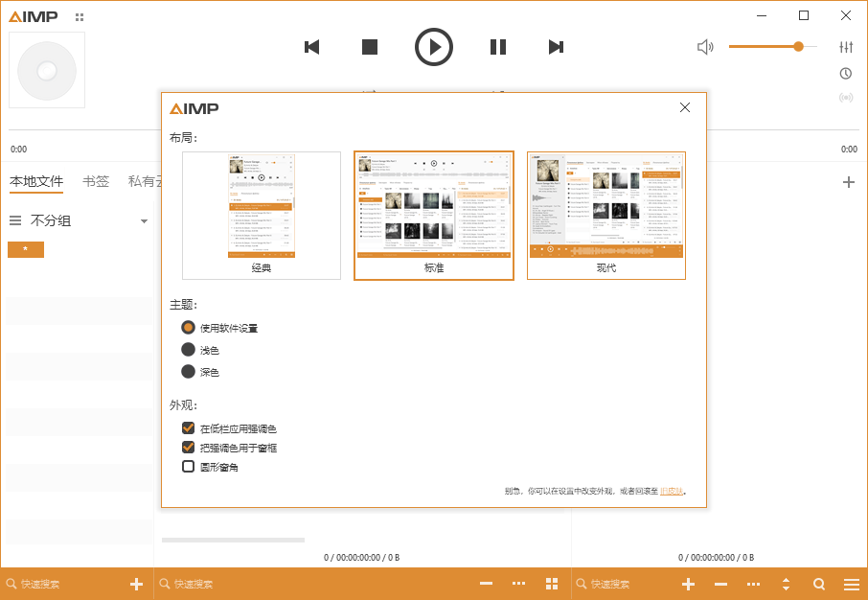Open the main menu next to AIMP logo

click(x=79, y=16)
